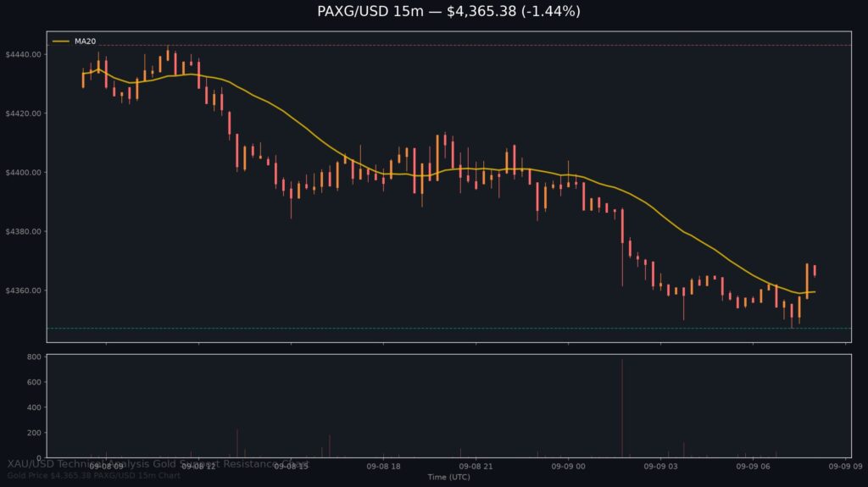Click the yellow MA20 legend line swatch
This screenshot has height=487, width=868.
click(x=61, y=42)
